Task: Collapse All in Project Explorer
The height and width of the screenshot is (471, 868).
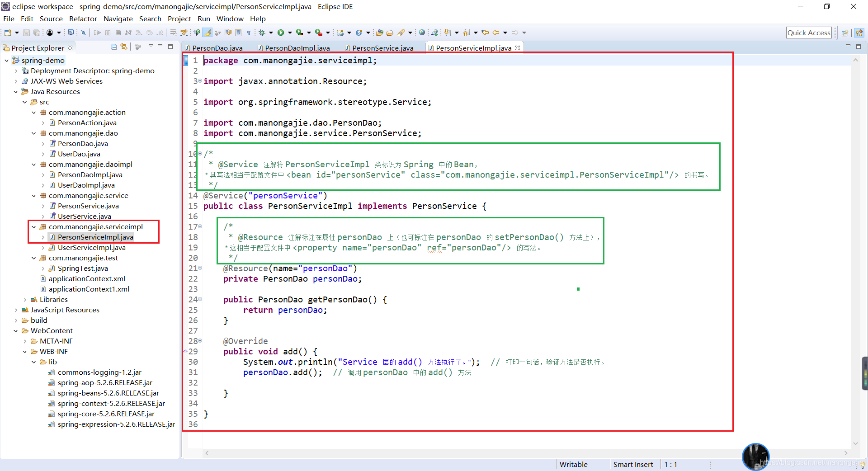Action: point(113,47)
